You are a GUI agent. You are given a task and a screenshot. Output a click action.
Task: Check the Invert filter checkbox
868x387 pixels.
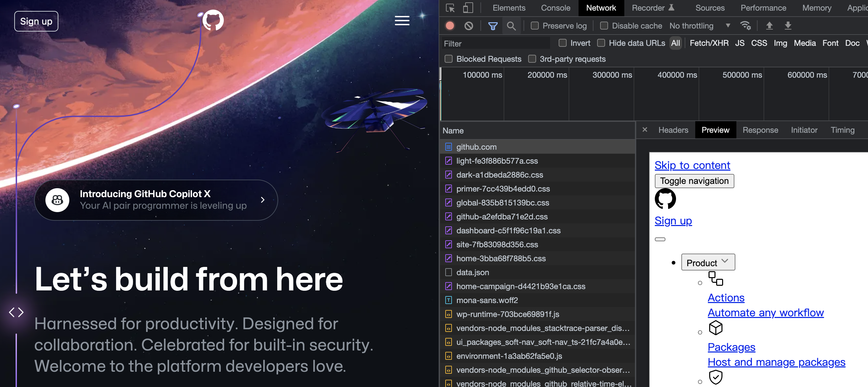point(562,43)
